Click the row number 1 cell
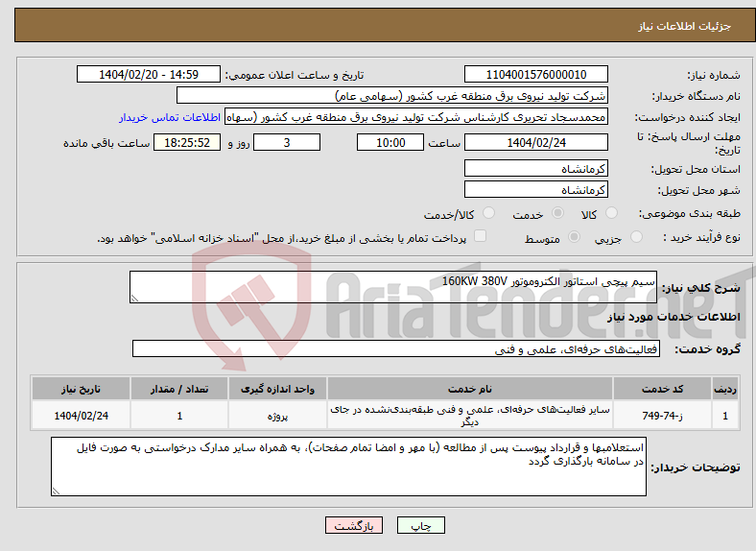This screenshot has height=551, width=756. pyautogui.click(x=725, y=415)
